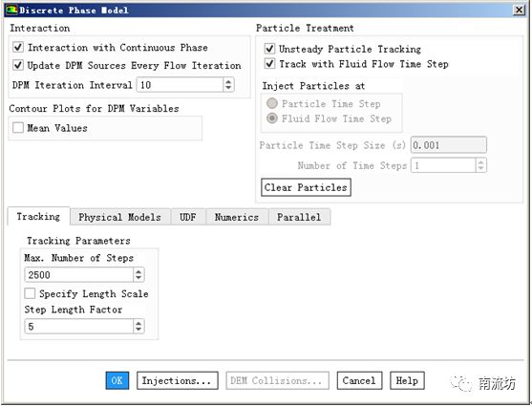
Task: Toggle Update DPM Sources Every Flow Iteration
Action: (x=18, y=65)
